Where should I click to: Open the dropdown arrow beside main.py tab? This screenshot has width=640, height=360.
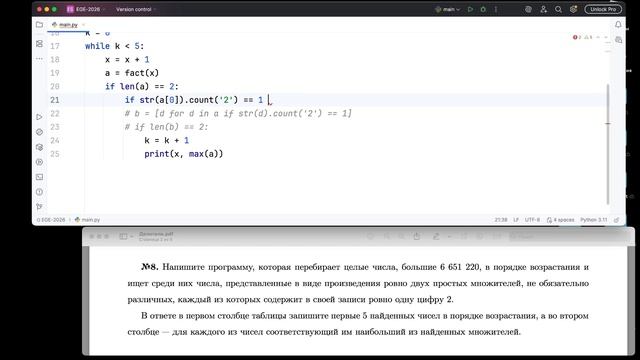pos(83,25)
